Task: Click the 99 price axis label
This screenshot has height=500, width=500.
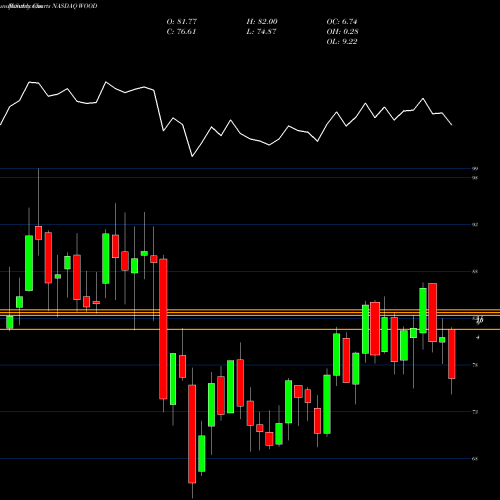Action: tap(475, 169)
